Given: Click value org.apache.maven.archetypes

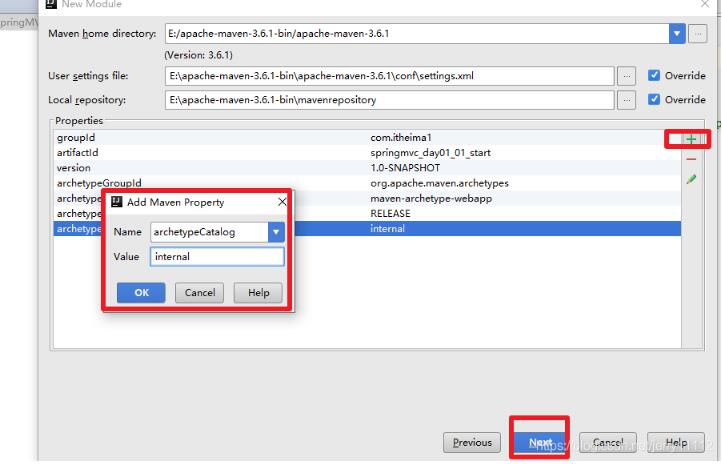Looking at the screenshot, I should [439, 183].
